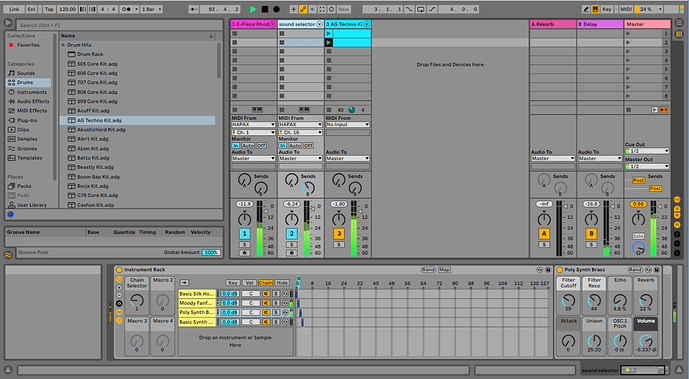Launch Master scene 1

(628, 33)
